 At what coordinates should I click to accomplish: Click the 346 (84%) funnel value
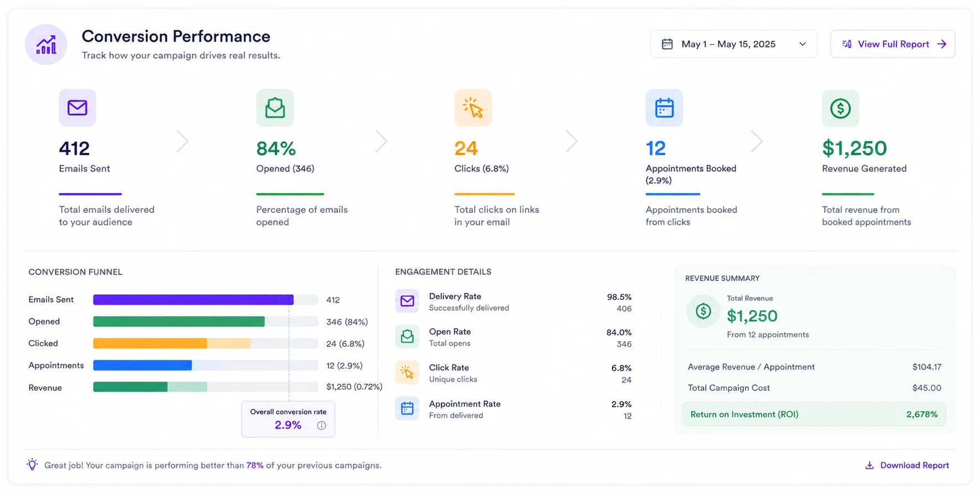click(347, 322)
